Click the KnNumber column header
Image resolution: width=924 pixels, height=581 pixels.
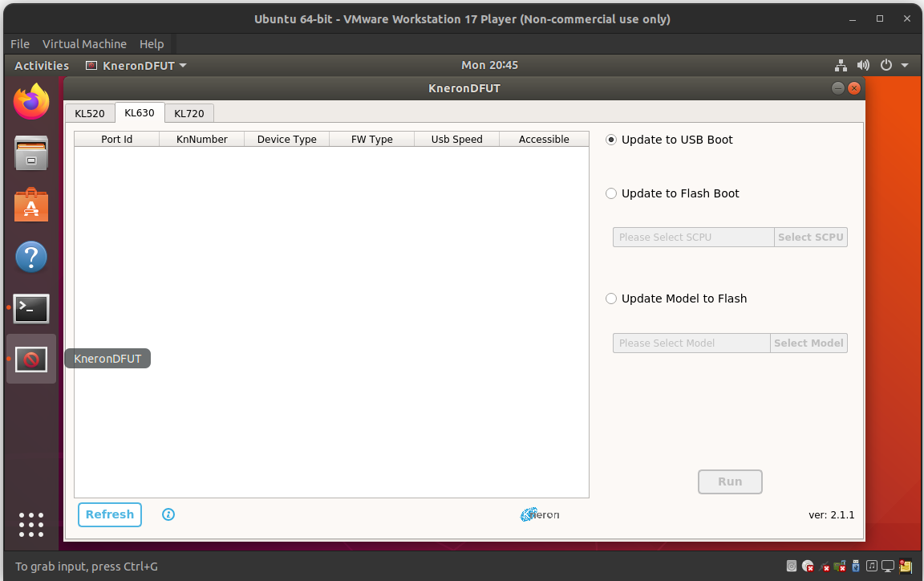point(201,139)
